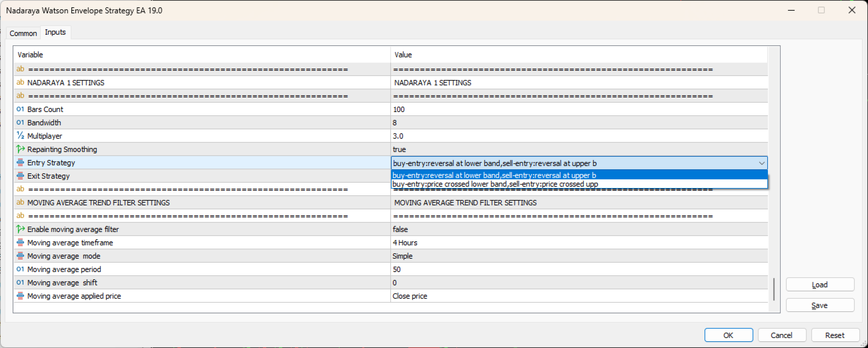The height and width of the screenshot is (348, 868).
Task: Click the Exit Strategy enum icon
Action: pyautogui.click(x=20, y=176)
